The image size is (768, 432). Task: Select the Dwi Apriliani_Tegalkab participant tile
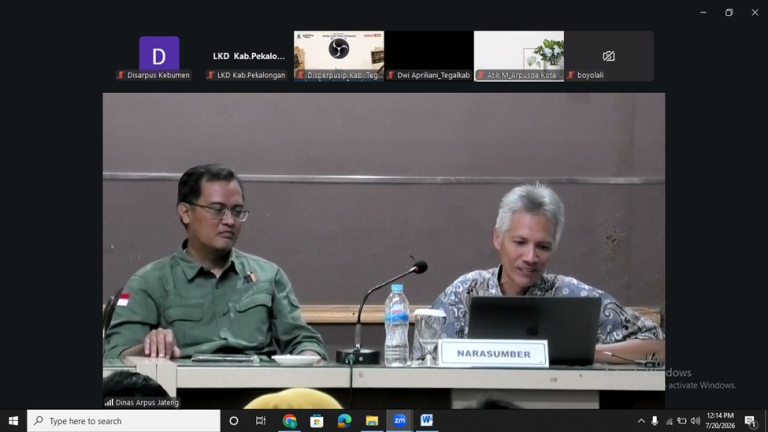pyautogui.click(x=429, y=56)
